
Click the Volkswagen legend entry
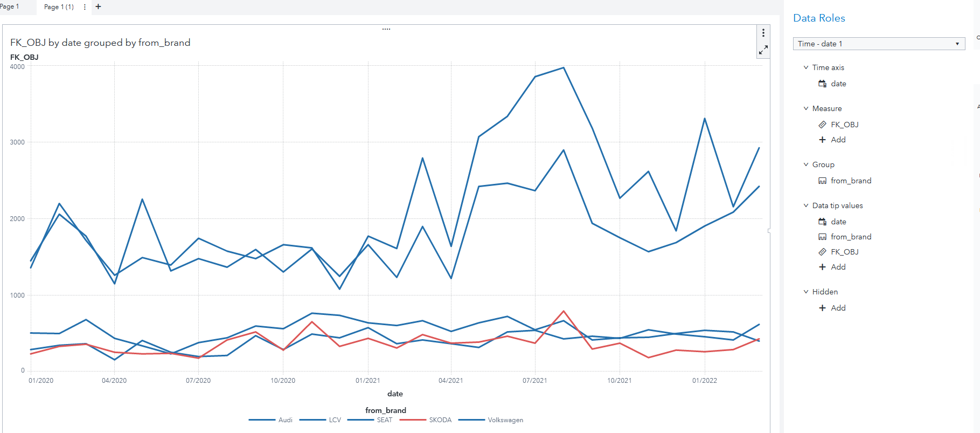tap(505, 420)
